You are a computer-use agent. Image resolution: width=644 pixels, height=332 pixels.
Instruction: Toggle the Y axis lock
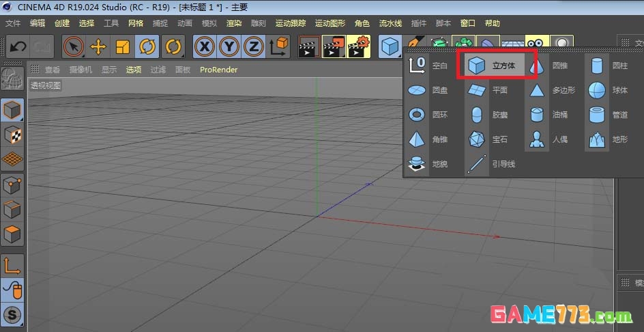pyautogui.click(x=229, y=46)
